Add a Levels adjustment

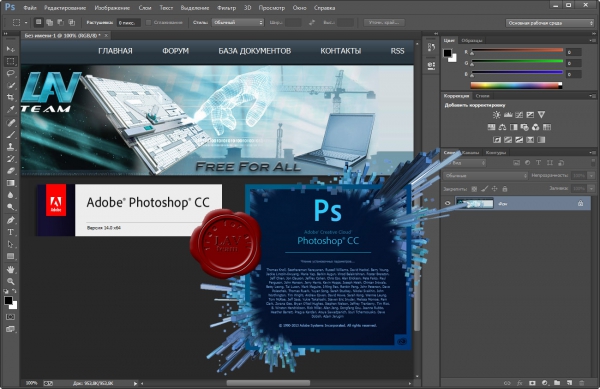508,115
